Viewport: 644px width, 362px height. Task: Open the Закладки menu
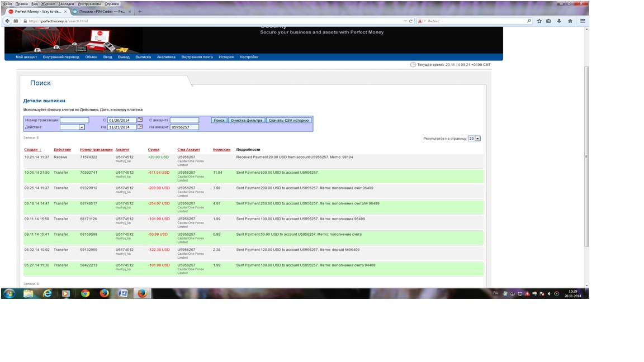66,4
